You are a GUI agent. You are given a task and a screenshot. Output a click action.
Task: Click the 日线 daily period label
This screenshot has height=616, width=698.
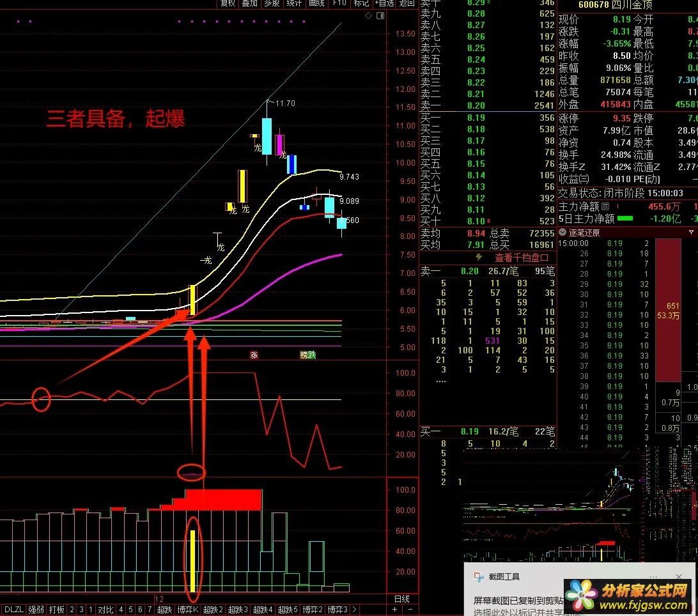pyautogui.click(x=402, y=599)
